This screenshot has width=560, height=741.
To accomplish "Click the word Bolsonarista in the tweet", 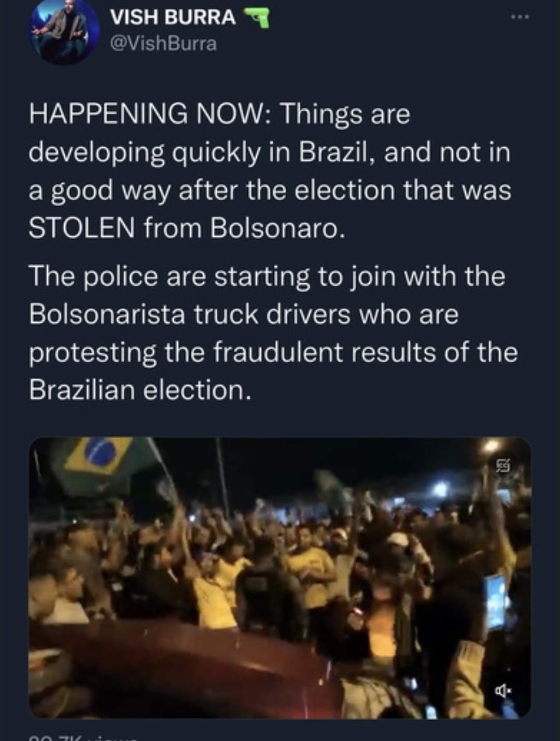I will click(107, 314).
